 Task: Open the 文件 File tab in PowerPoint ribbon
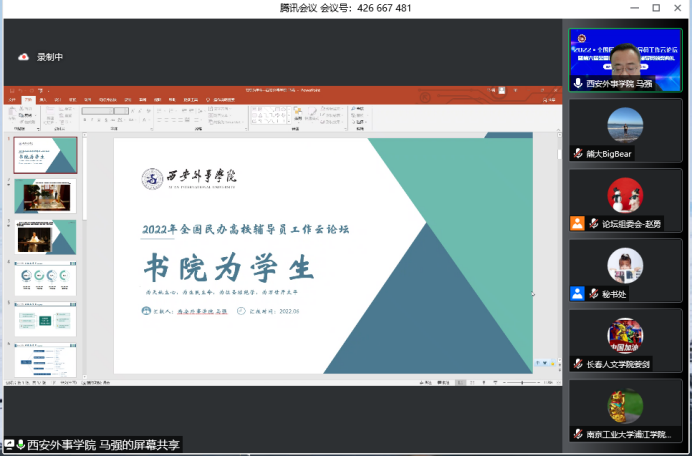coord(12,100)
